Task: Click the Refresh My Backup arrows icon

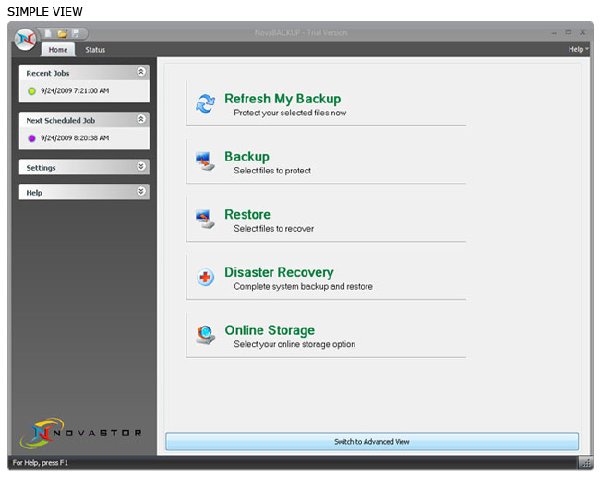Action: pos(205,103)
